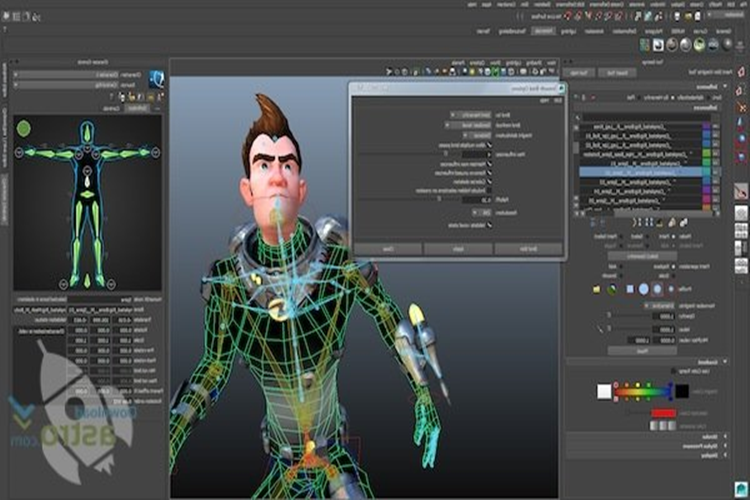The height and width of the screenshot is (500, 750).
Task: Open the third dropdown in Smooth Bind Options
Action: pyautogui.click(x=477, y=135)
